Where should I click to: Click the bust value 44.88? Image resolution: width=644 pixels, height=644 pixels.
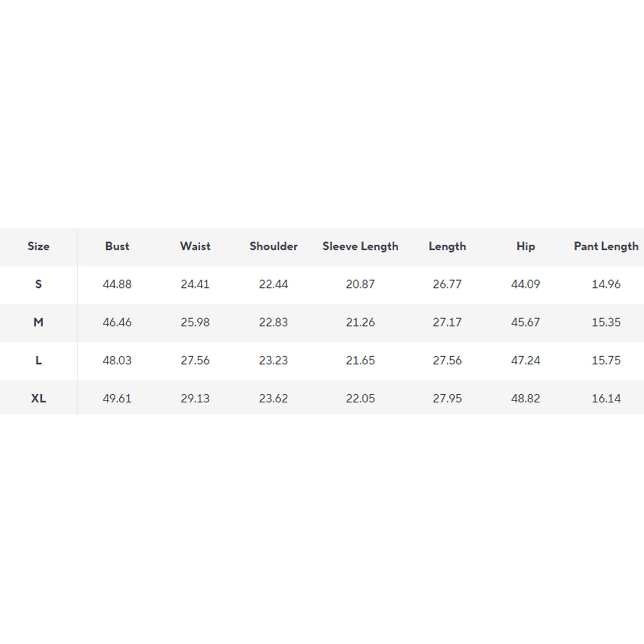pos(117,284)
